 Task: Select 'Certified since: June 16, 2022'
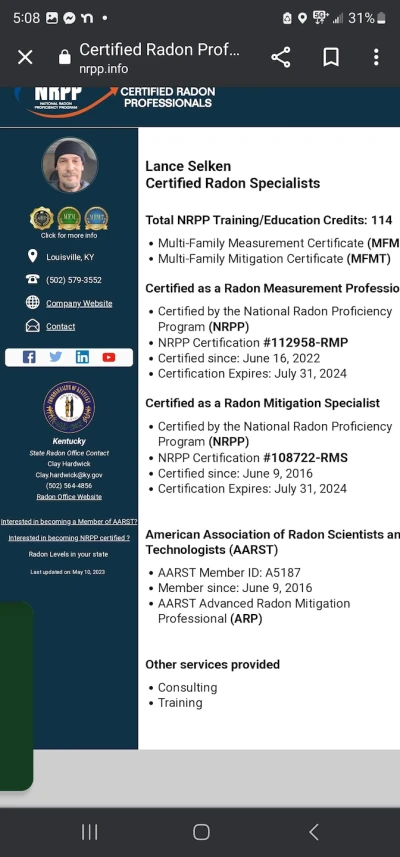pos(239,359)
